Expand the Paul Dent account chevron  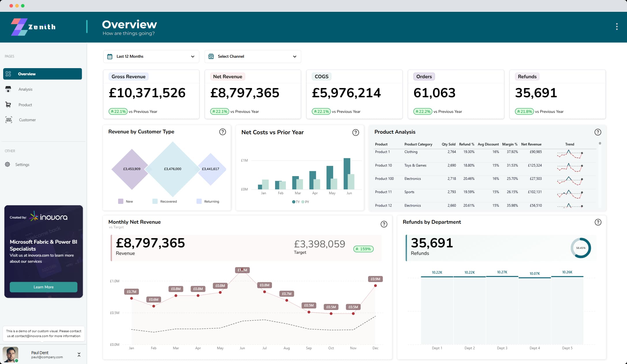pos(79,354)
